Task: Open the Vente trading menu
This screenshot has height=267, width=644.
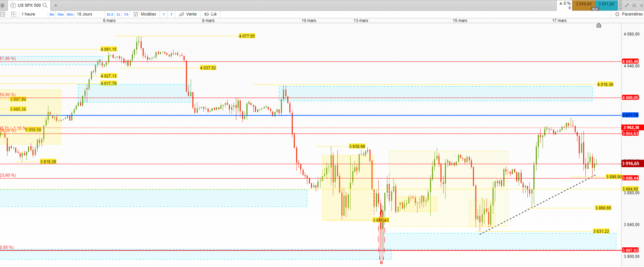Action: pyautogui.click(x=188, y=14)
